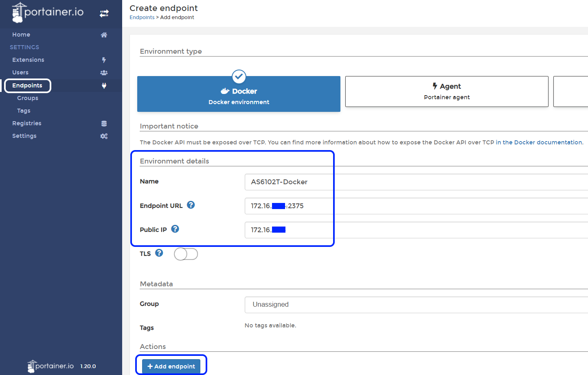
Task: Click the Agent bolt icon
Action: click(435, 86)
